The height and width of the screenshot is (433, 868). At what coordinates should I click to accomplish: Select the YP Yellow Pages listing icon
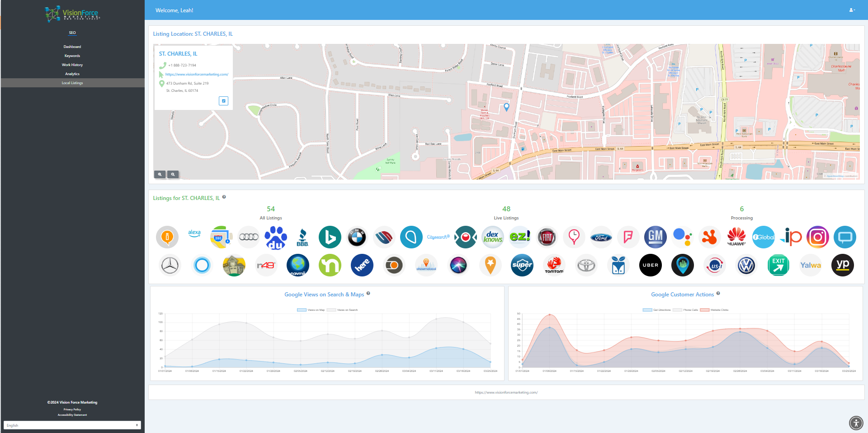[843, 265]
